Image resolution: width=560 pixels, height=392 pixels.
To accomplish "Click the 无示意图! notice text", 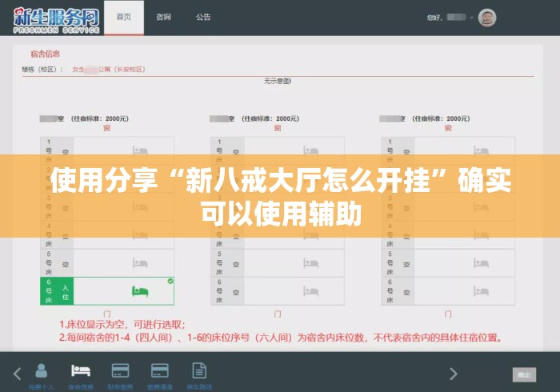I will [278, 82].
